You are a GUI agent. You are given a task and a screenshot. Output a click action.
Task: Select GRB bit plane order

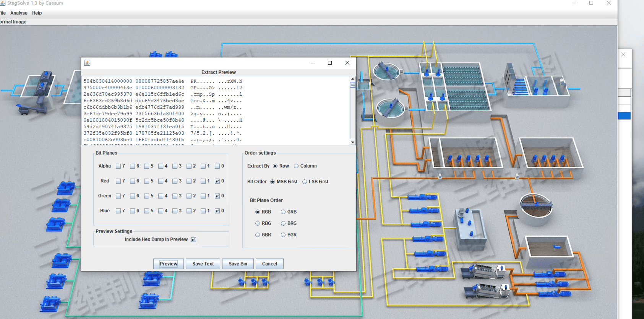[x=283, y=212]
